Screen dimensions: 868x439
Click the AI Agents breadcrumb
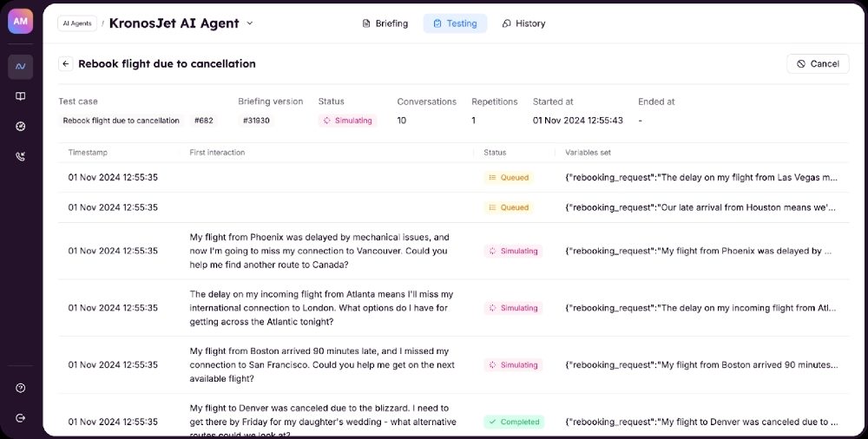tap(77, 23)
